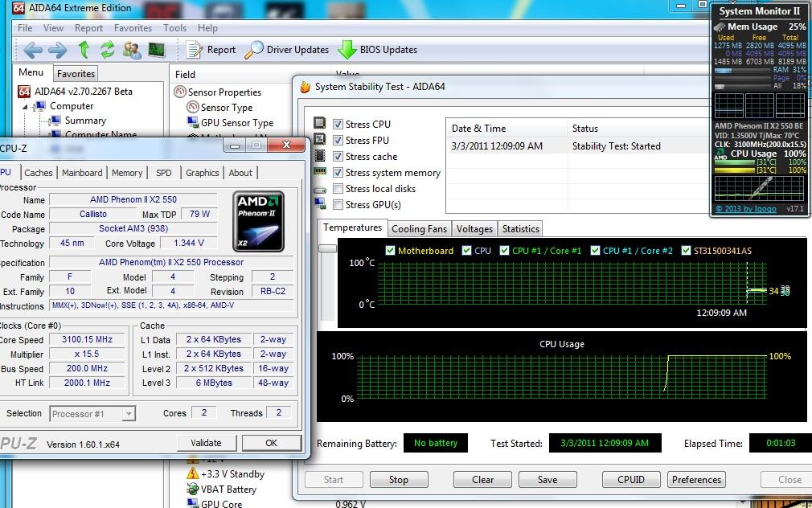
Task: Click the users icon in AIDA64 toolbar
Action: tap(132, 50)
